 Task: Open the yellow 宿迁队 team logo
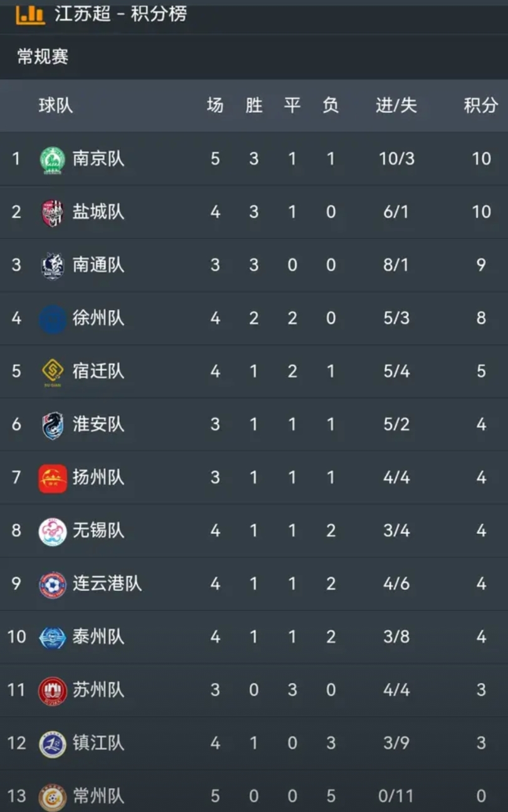point(53,371)
